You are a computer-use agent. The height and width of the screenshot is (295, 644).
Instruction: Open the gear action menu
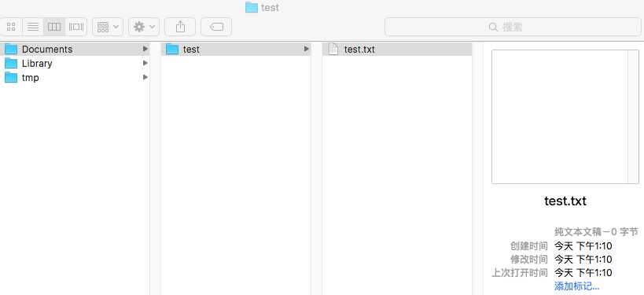144,27
